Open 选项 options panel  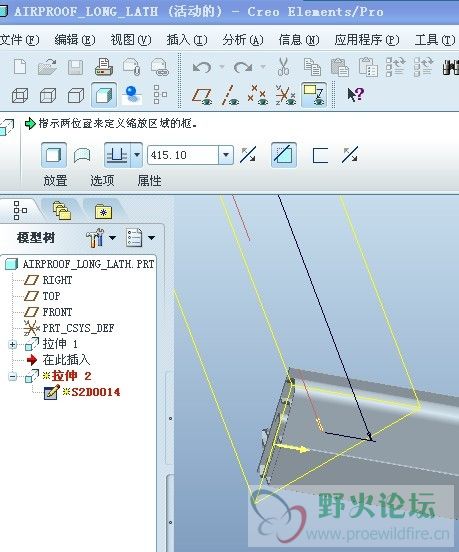(102, 181)
